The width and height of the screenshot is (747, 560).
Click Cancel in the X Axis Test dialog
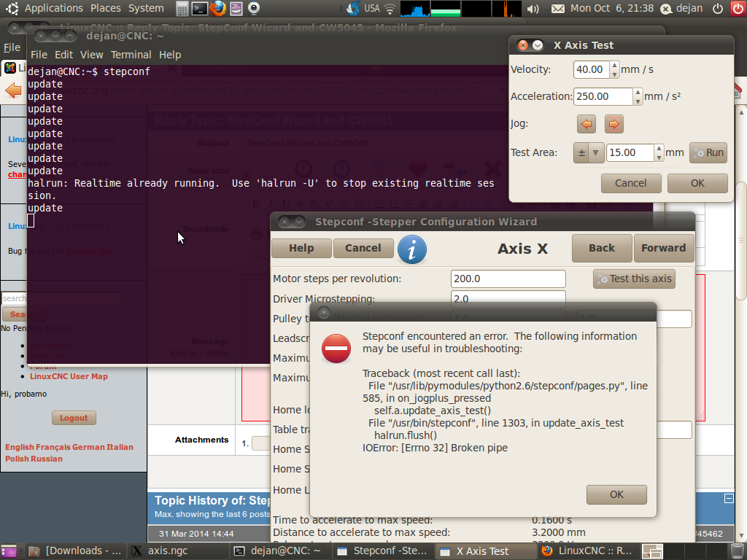631,183
